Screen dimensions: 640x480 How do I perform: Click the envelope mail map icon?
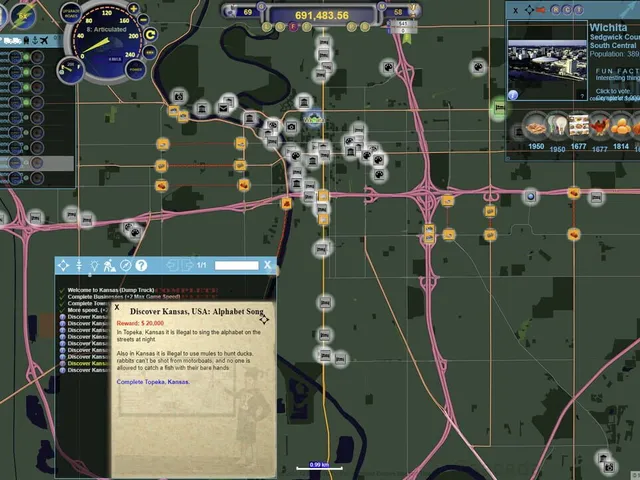pyautogui.click(x=223, y=109)
